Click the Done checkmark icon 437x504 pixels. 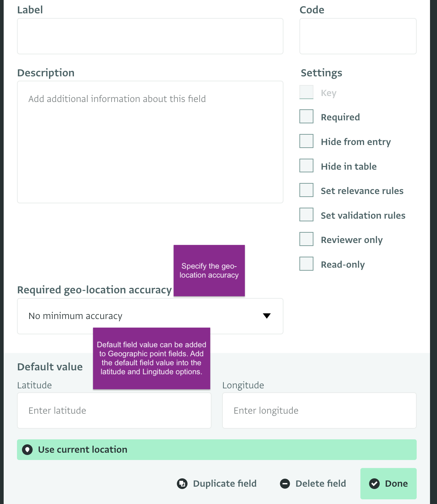click(374, 484)
